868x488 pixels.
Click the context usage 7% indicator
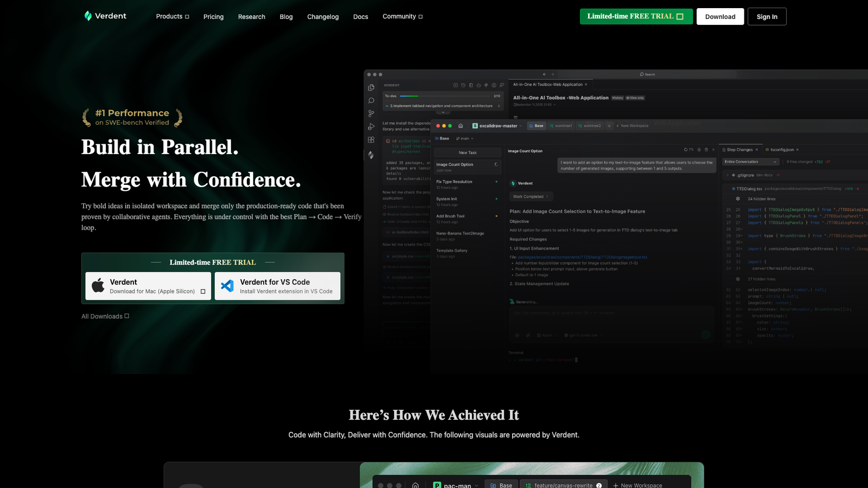click(x=689, y=150)
